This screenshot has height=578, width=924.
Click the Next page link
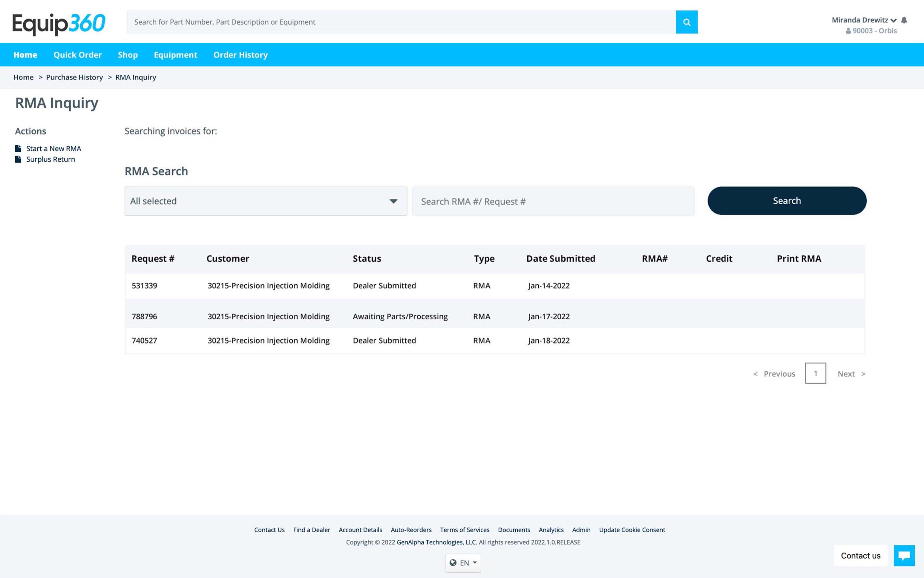(x=851, y=374)
